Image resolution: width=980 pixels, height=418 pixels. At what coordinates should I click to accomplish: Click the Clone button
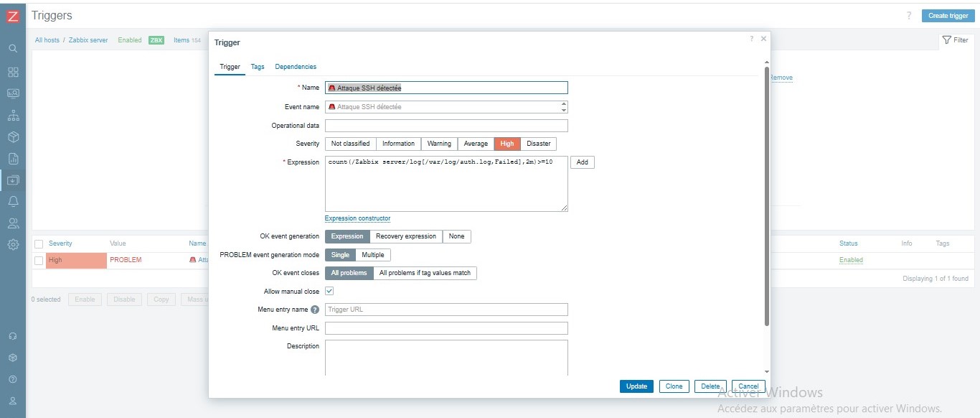674,386
